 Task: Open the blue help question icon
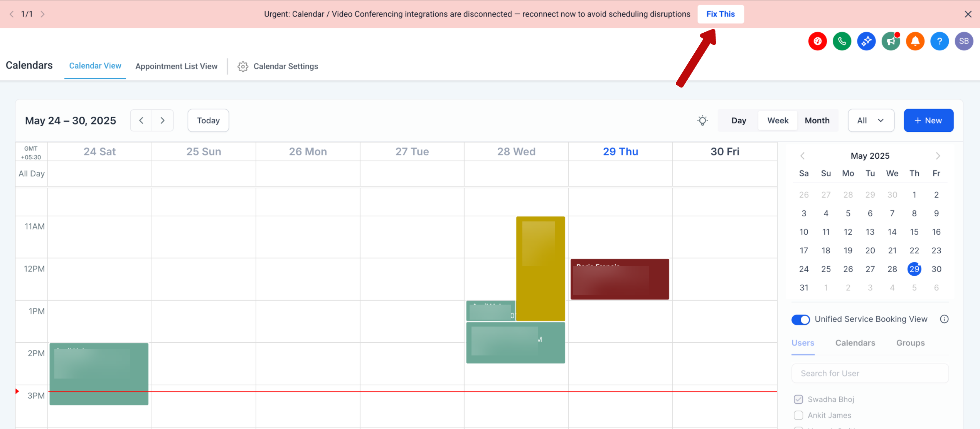[939, 41]
